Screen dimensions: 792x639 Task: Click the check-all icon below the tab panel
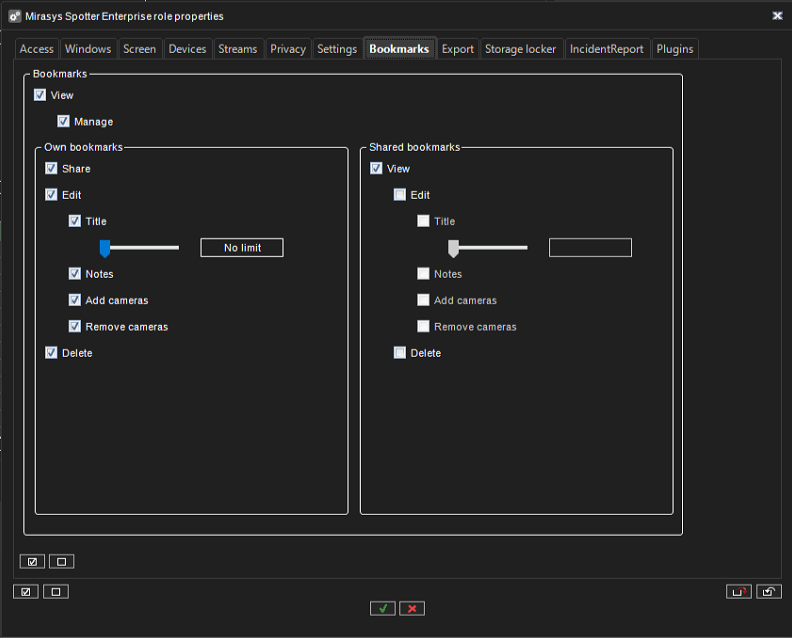click(x=26, y=591)
